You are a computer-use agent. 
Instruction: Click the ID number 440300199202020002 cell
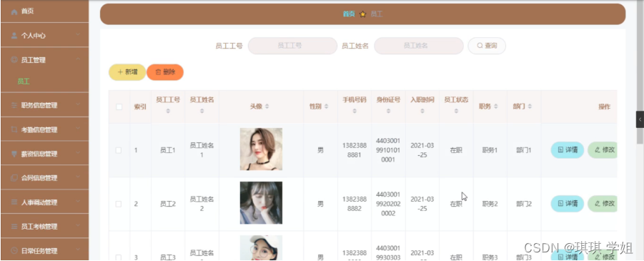(x=388, y=204)
